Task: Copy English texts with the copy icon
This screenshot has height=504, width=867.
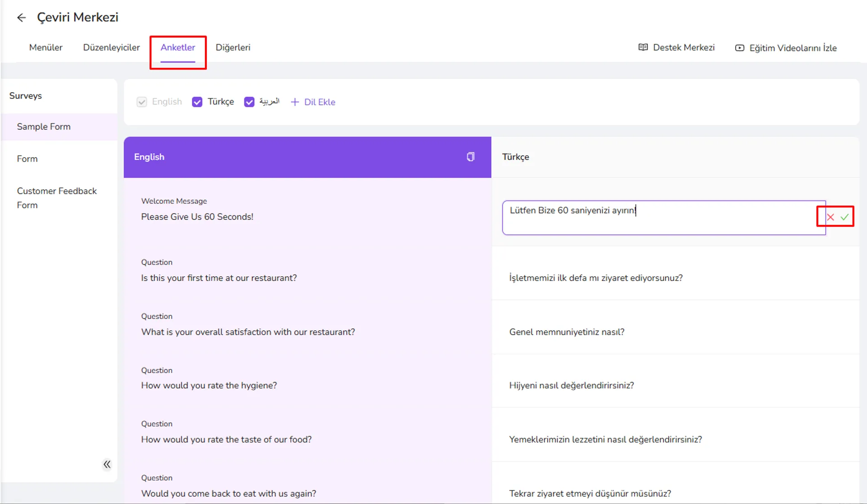Action: coord(471,157)
